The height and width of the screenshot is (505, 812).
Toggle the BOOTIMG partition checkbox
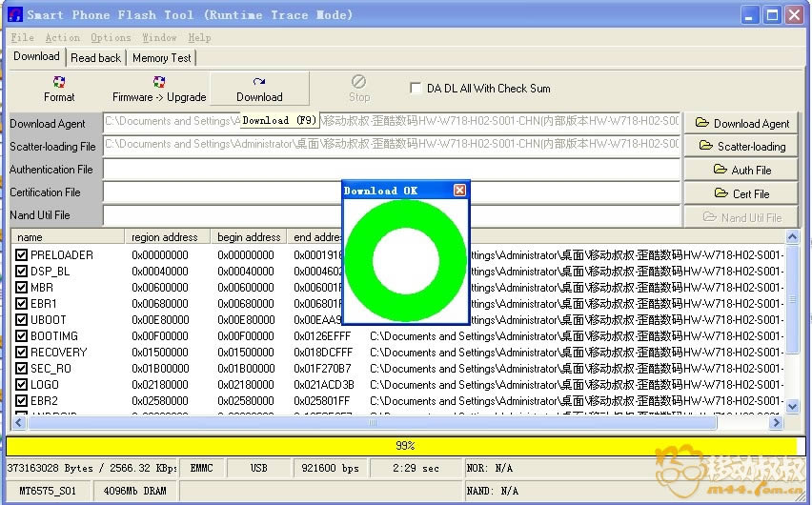point(22,336)
